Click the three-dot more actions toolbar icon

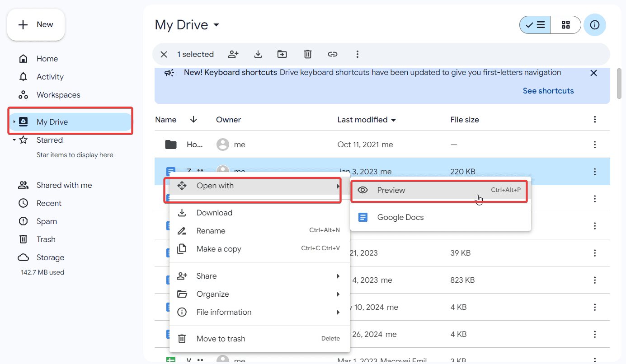[358, 54]
